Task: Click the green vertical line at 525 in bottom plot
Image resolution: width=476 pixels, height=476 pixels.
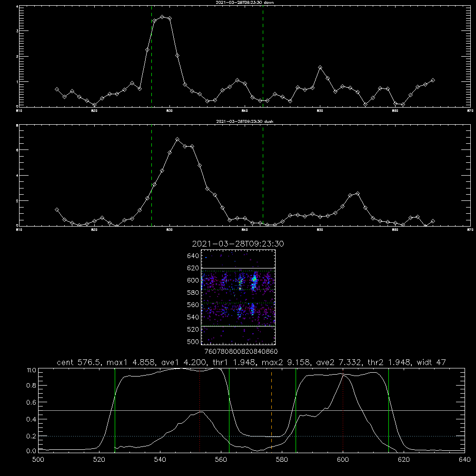Action: (115, 410)
